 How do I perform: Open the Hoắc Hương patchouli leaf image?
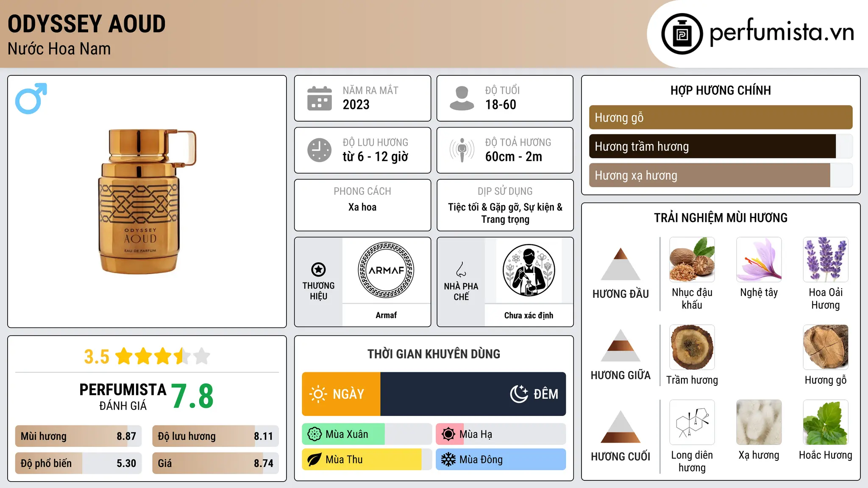[826, 422]
